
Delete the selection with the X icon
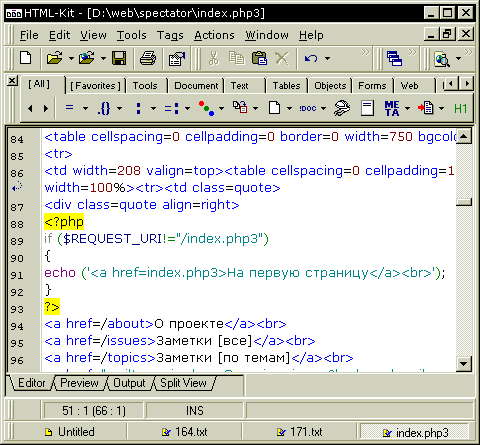(282, 58)
